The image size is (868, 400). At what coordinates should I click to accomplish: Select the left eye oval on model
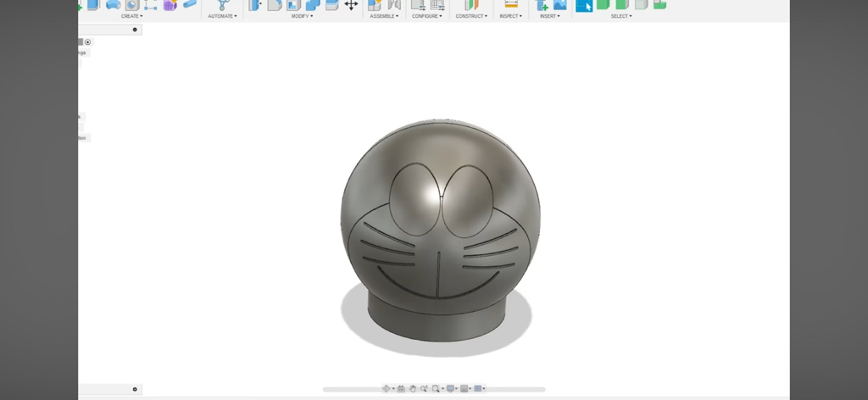415,200
